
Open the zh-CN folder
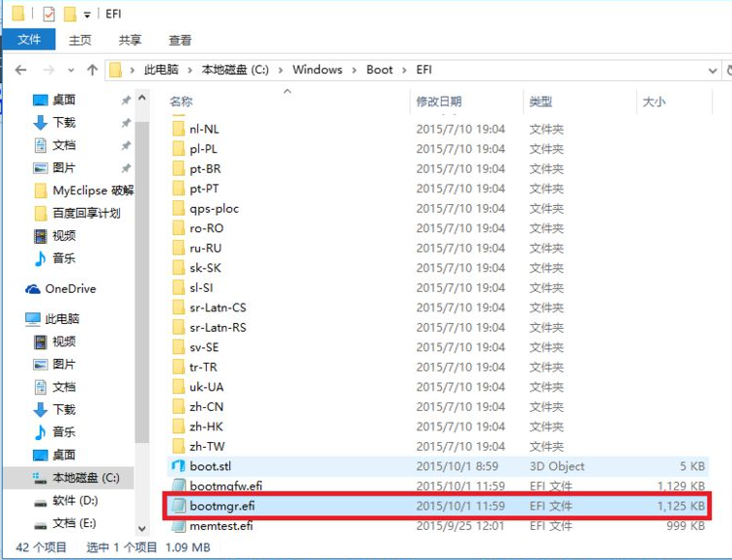pos(206,407)
